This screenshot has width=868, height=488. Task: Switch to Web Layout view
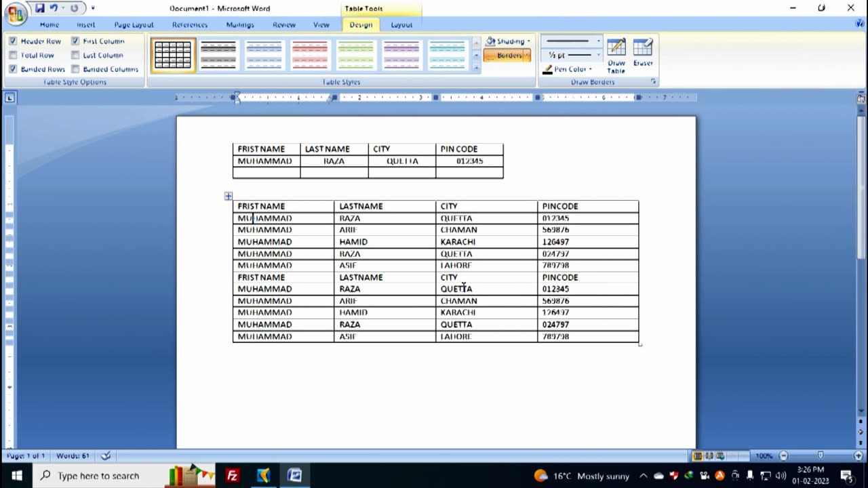pos(719,455)
